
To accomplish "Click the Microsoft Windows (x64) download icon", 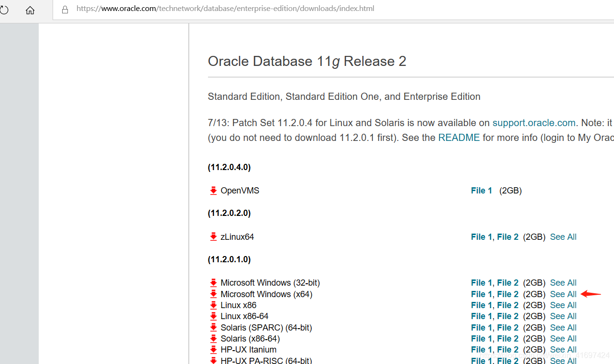I will (213, 294).
